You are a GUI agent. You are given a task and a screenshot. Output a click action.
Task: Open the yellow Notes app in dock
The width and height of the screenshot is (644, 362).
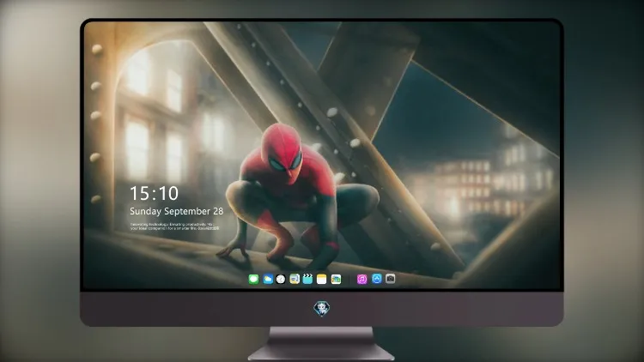322,279
